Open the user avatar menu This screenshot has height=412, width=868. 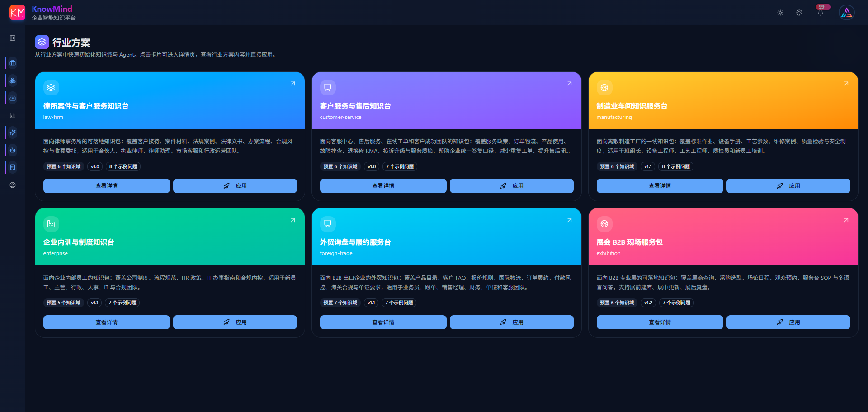pos(847,13)
